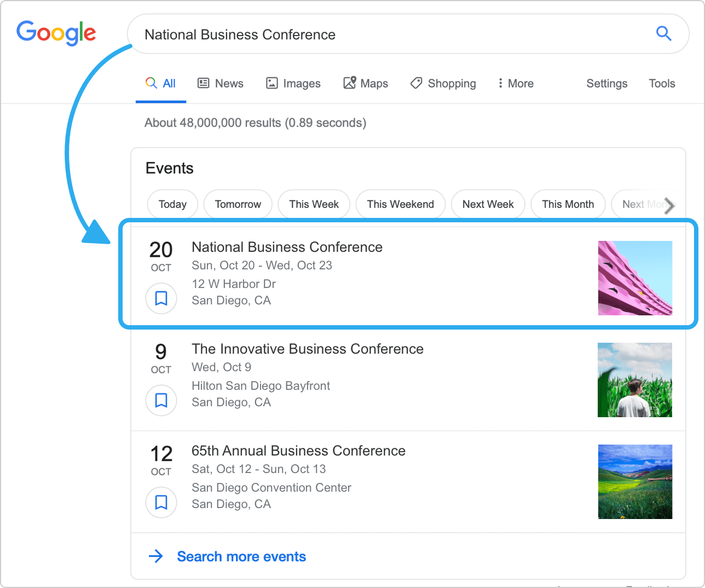705x588 pixels.
Task: Filter events by This Weekend
Action: point(400,204)
